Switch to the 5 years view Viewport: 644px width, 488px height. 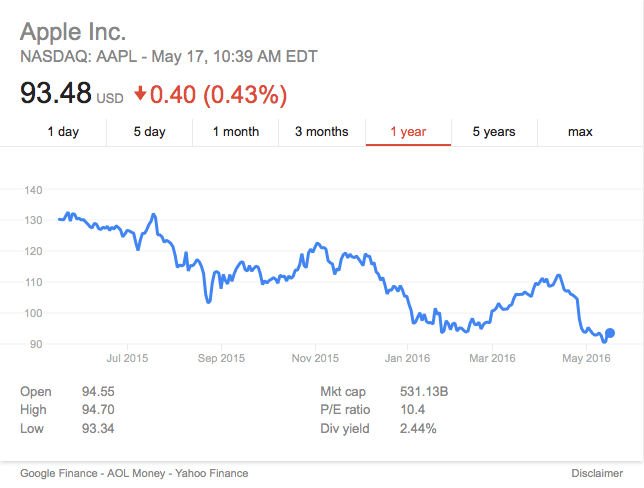point(494,132)
